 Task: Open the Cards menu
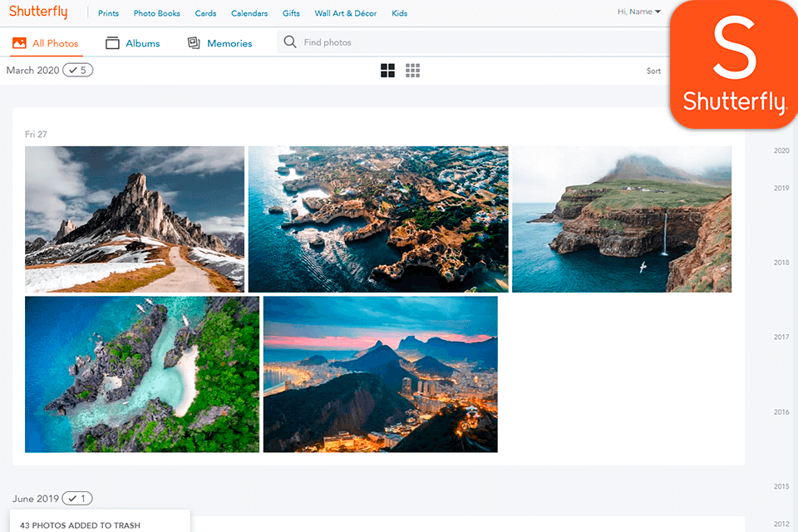coord(205,13)
